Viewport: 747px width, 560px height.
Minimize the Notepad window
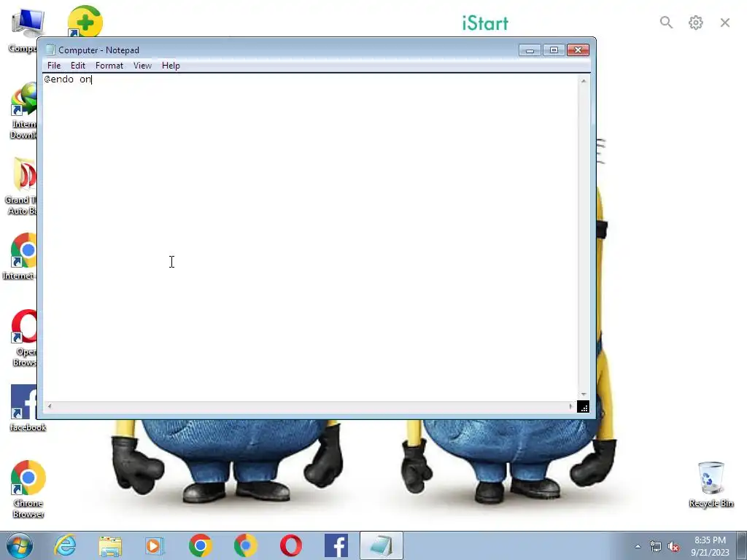pyautogui.click(x=530, y=50)
